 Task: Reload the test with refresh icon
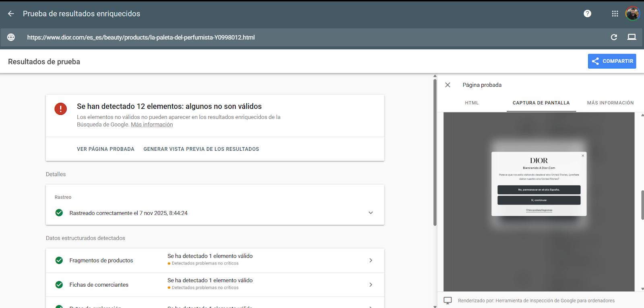pos(614,37)
